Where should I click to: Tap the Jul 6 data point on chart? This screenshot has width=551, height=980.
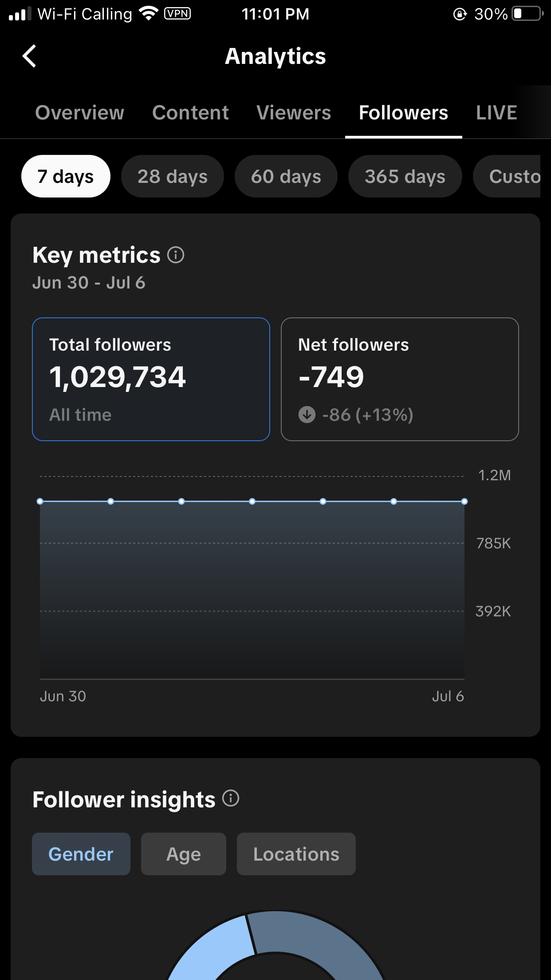[464, 502]
